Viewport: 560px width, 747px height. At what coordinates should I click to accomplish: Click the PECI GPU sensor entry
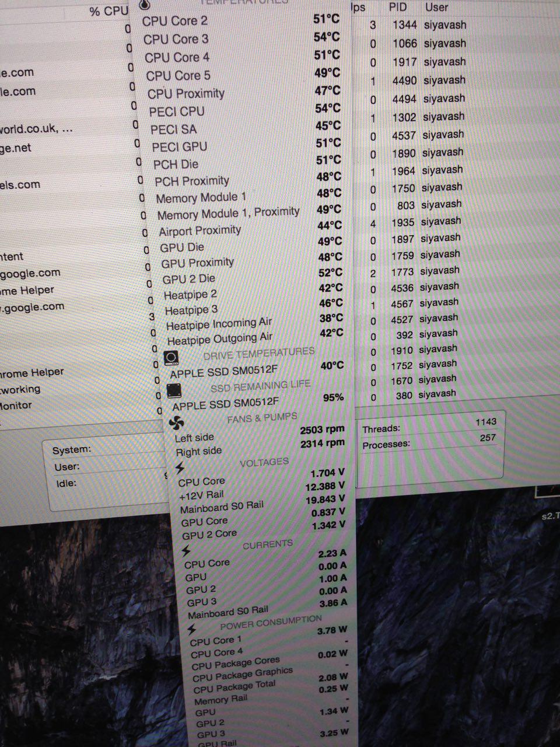pos(248,145)
